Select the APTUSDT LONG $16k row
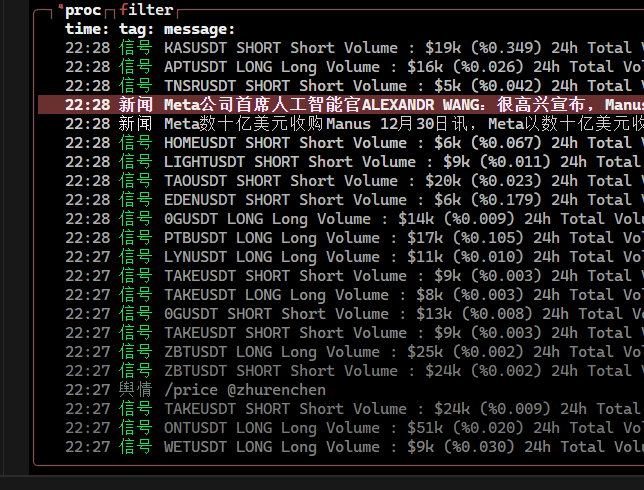This screenshot has width=644, height=490. point(341,67)
